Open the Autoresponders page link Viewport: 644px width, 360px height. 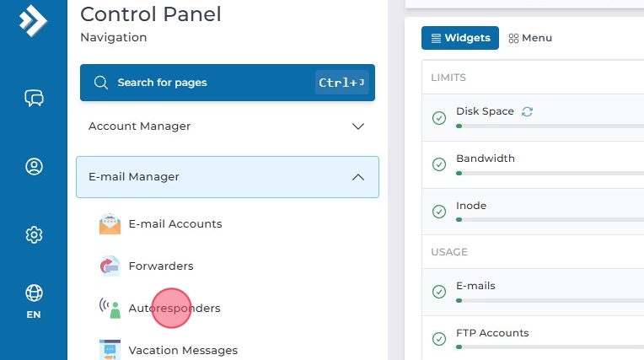click(174, 309)
